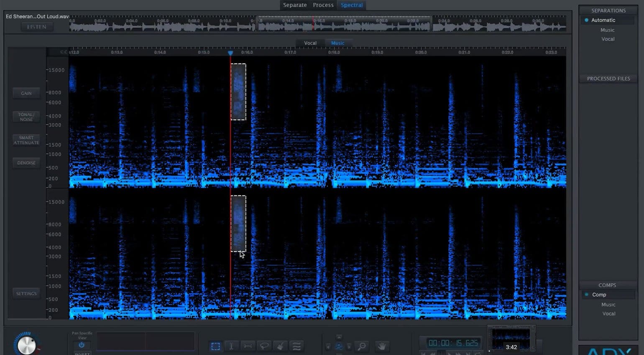Open the Process tab
The width and height of the screenshot is (644, 355).
pyautogui.click(x=323, y=5)
